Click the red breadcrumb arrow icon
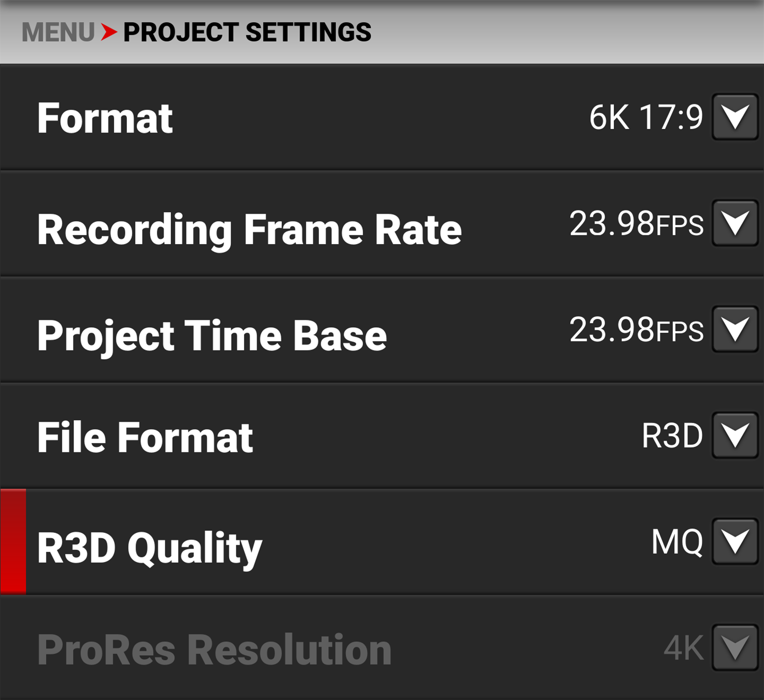Image resolution: width=764 pixels, height=700 pixels. tap(108, 32)
